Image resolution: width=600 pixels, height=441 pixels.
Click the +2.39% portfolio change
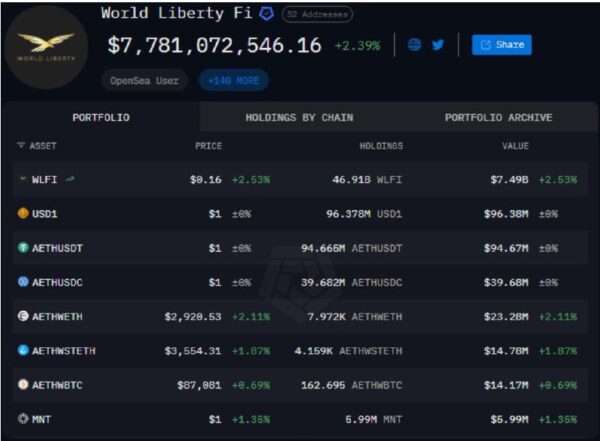point(357,46)
